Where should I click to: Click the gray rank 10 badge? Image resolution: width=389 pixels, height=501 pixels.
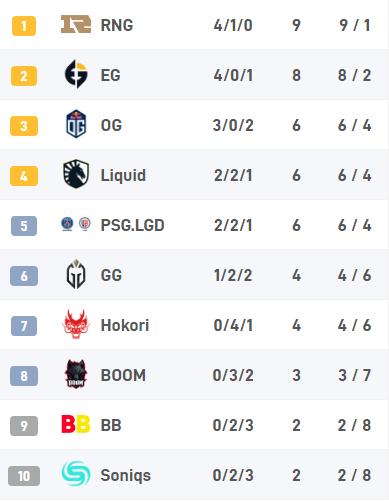[x=24, y=476]
